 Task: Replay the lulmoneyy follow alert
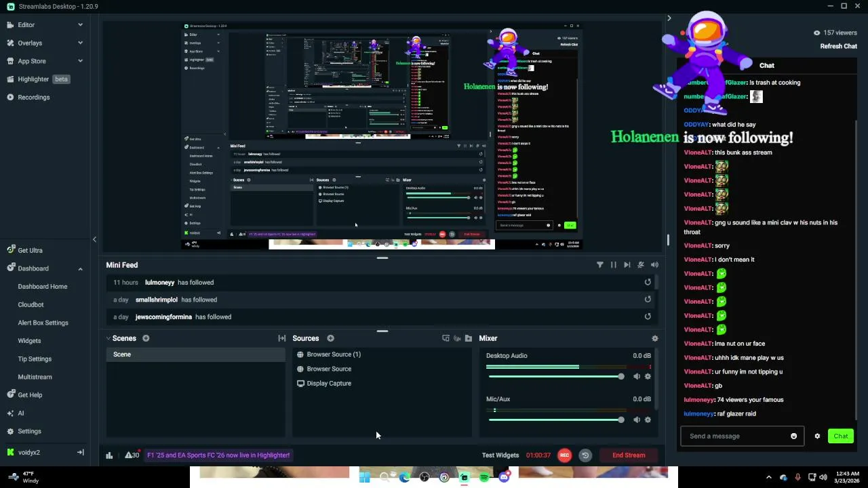click(x=648, y=282)
